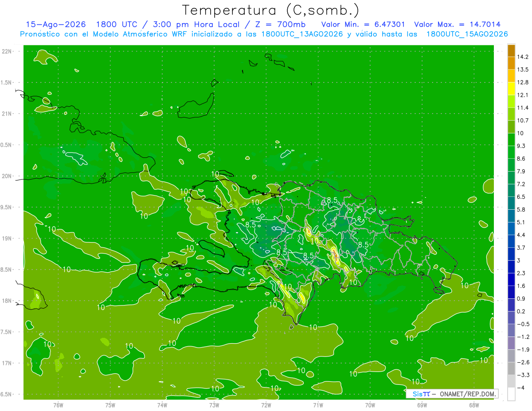Click the '17N' latitude axis label

tap(7, 363)
